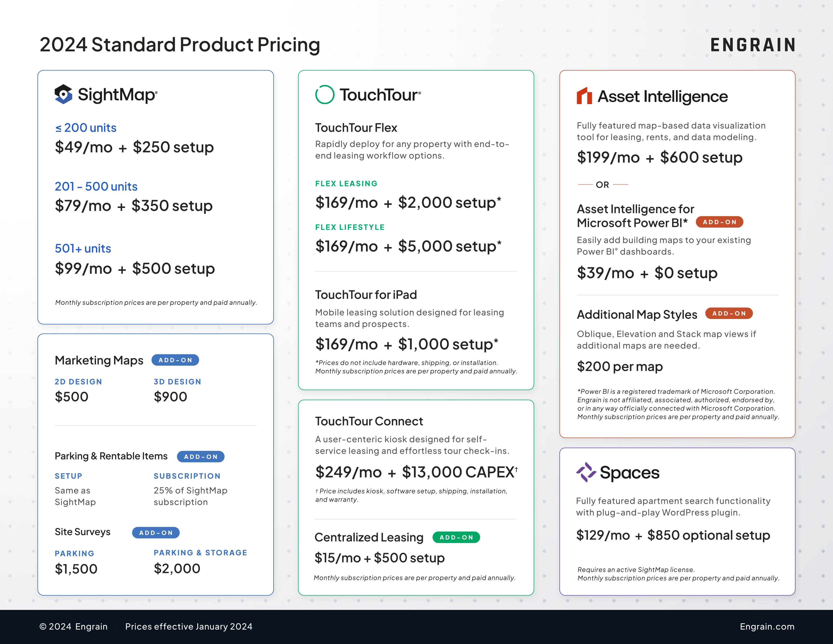Click the '$900' 3D design price
This screenshot has height=644, width=833.
tap(170, 397)
